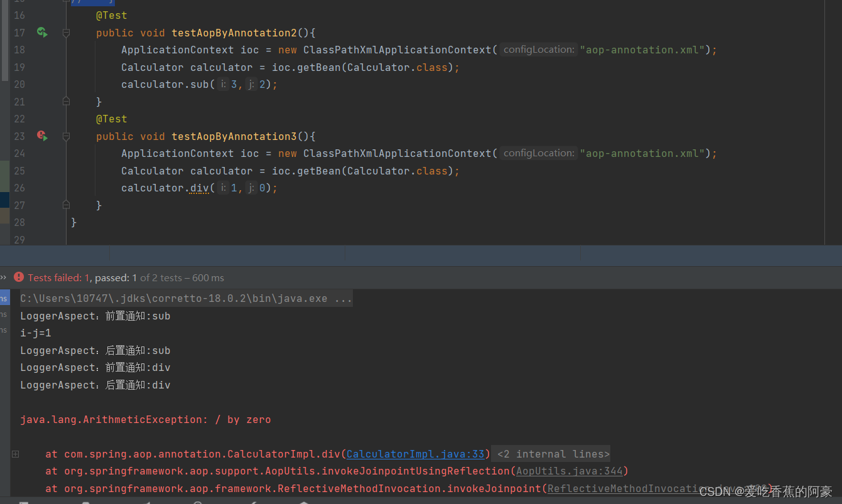Click 'testAopByAnnotation3' method name
The height and width of the screenshot is (504, 842).
(234, 136)
